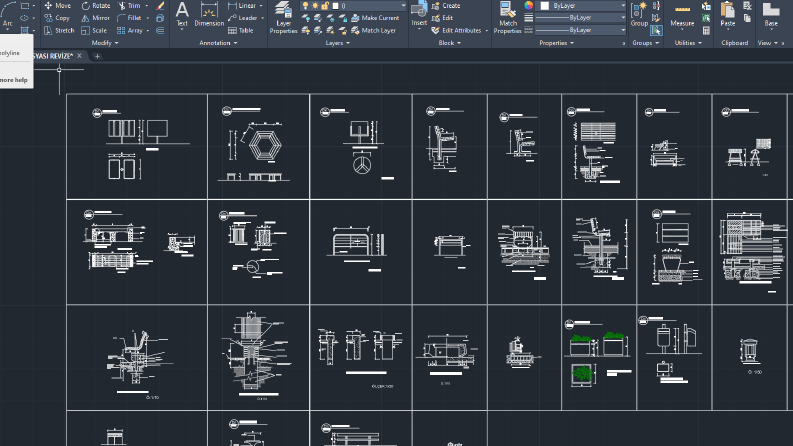Screen dimensions: 793x446
Task: Toggle layer 0 freeze sun icon
Action: point(315,6)
